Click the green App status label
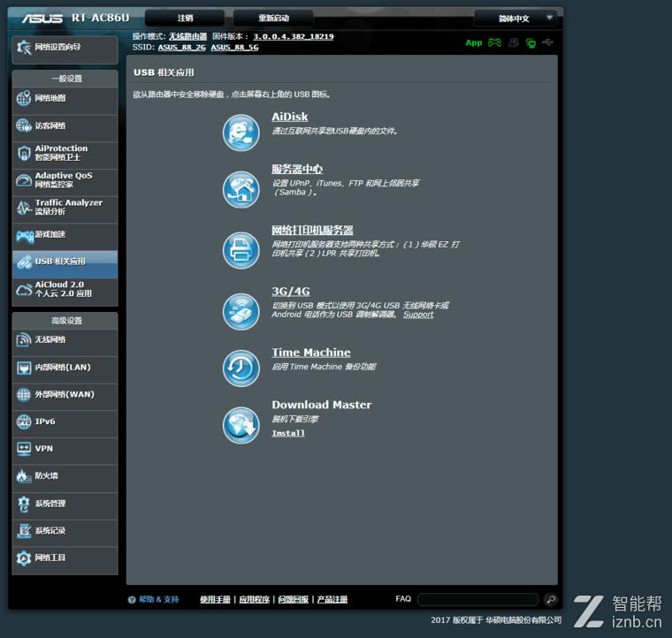Screen dimensions: 672x638 [x=474, y=42]
